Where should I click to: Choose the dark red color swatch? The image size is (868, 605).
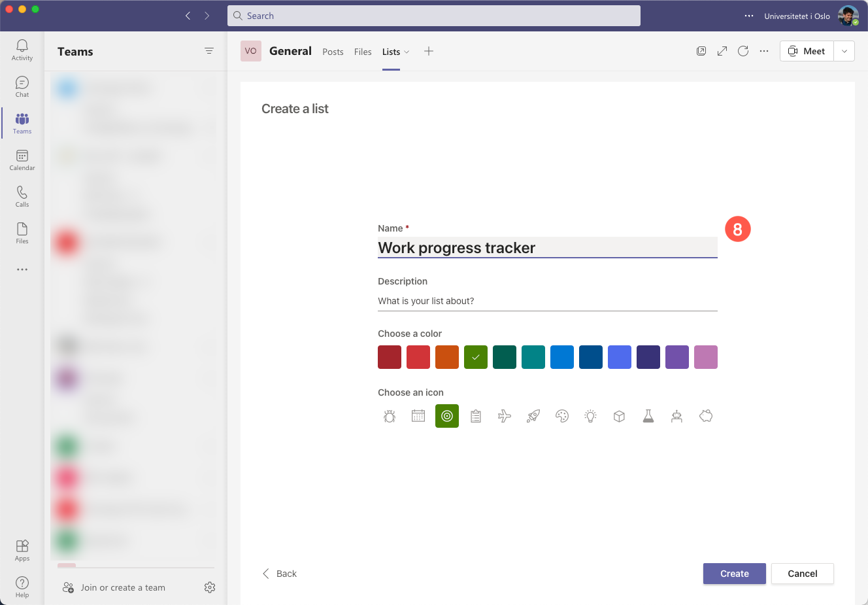click(x=390, y=357)
